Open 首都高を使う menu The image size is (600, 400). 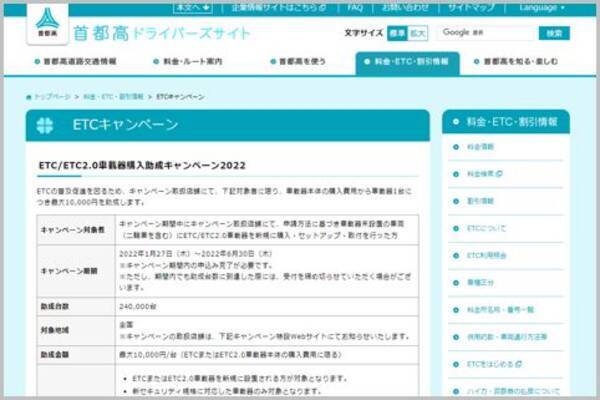tap(298, 61)
